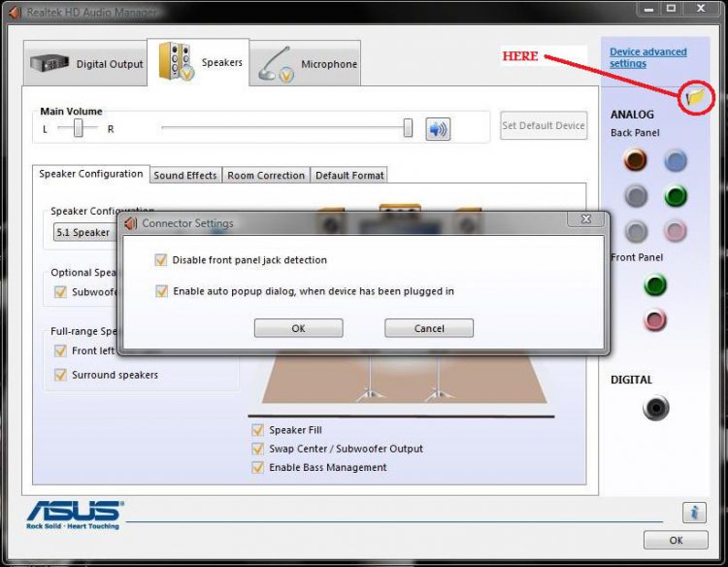
Task: Toggle Swap Center / Subwoofer Output
Action: 257,449
